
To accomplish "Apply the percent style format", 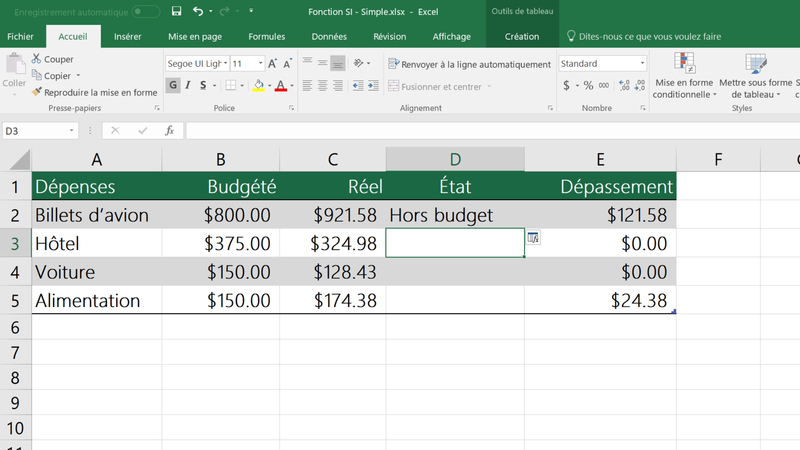I will point(588,86).
